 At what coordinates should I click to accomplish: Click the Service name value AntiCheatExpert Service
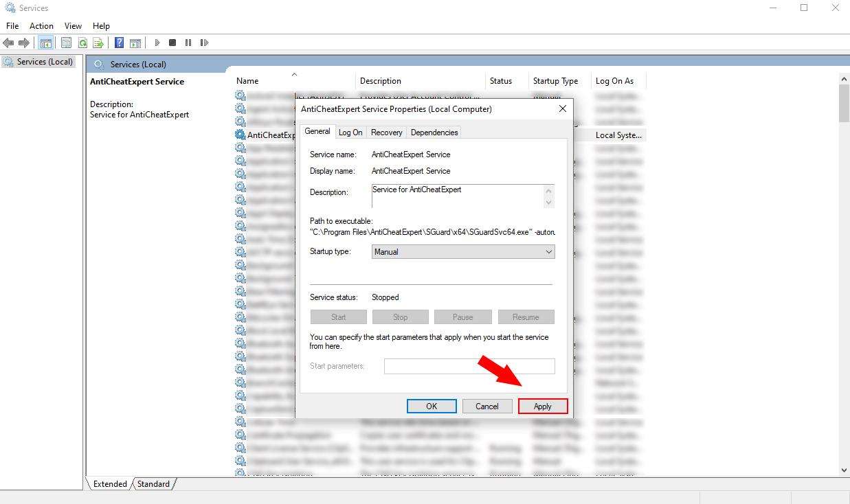(x=411, y=154)
